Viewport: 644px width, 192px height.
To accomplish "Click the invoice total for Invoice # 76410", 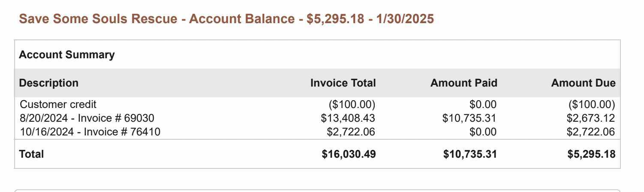I will click(351, 132).
